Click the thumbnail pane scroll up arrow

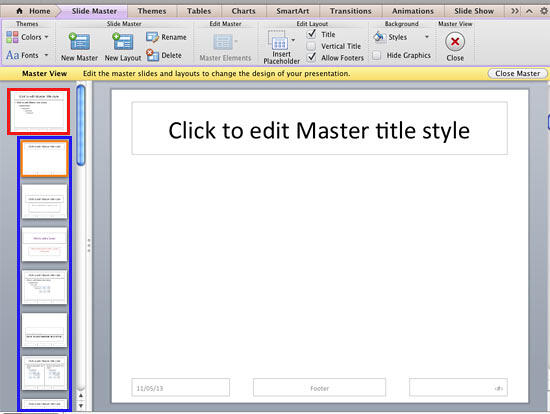(81, 395)
